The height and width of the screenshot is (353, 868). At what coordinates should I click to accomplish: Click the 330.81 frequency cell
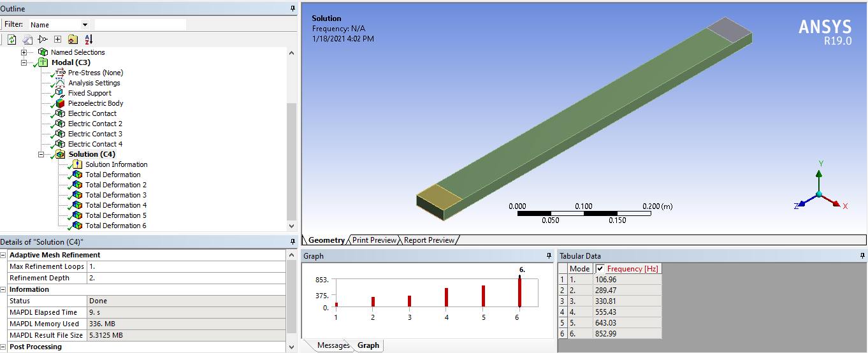(627, 301)
